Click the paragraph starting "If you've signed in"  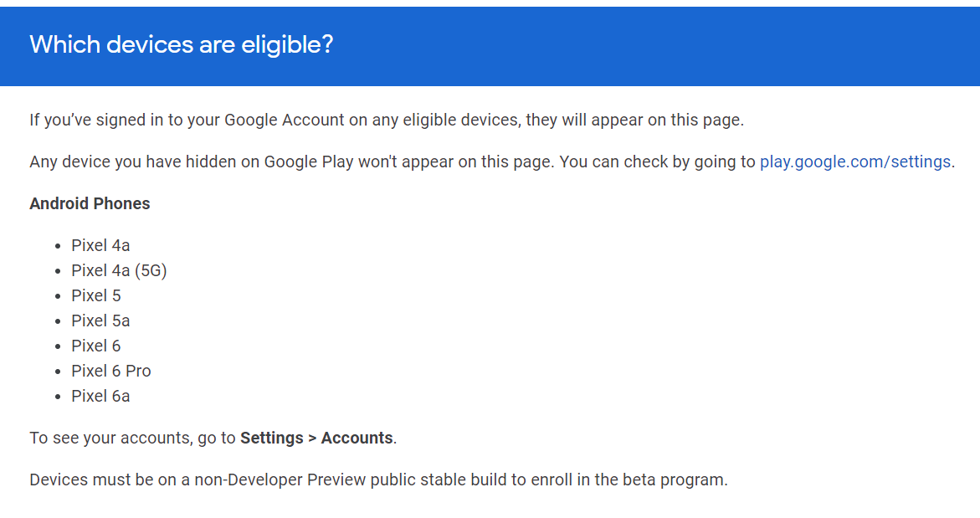click(x=386, y=120)
